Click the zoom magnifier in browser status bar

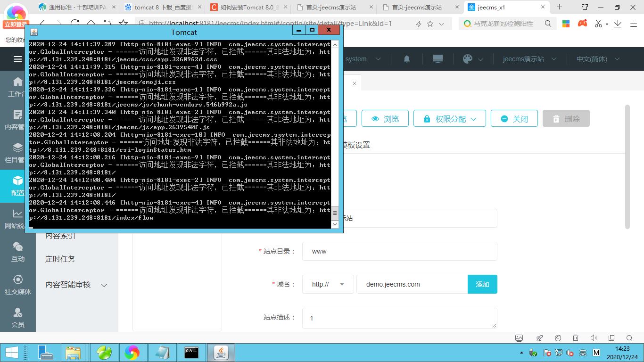[x=629, y=338]
